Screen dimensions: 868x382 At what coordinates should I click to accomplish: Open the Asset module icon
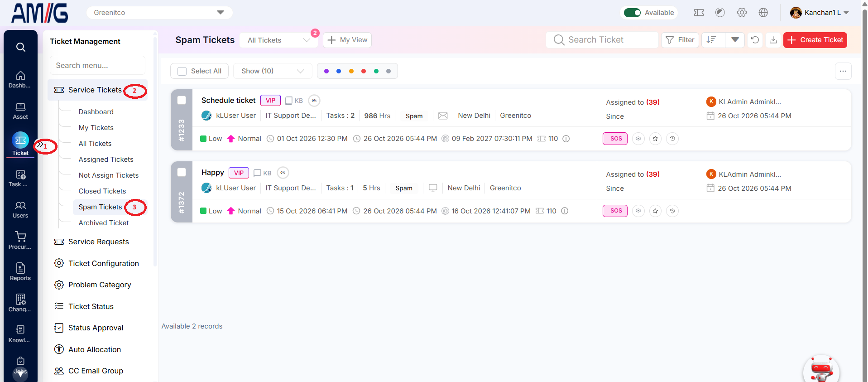(x=20, y=111)
